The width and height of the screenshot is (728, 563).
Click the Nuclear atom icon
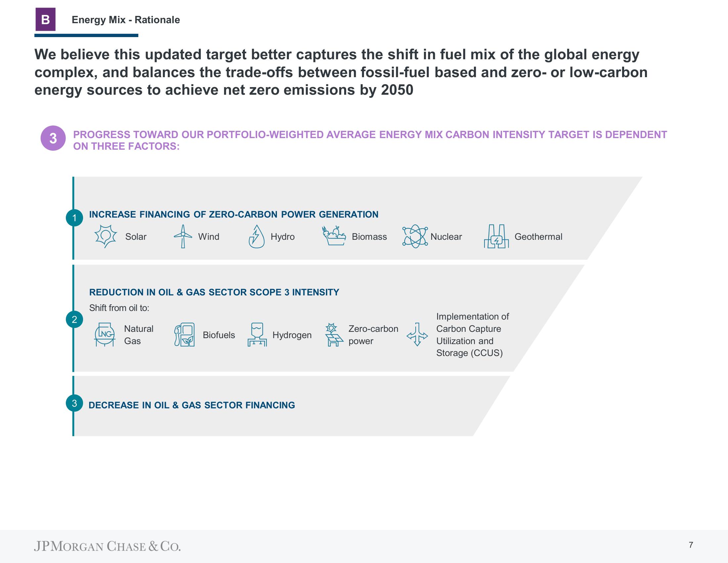tap(415, 236)
